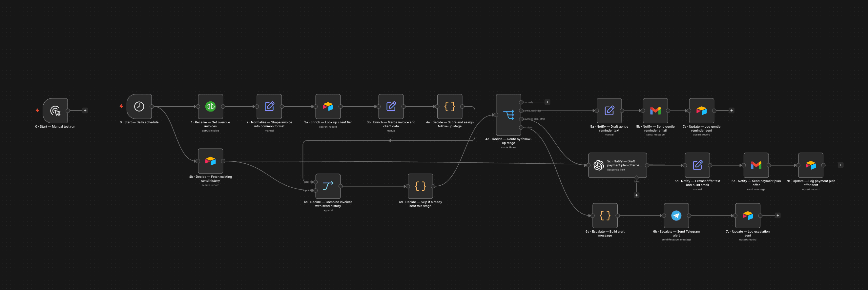Screen dimensions: 868x290
Task: Add node after Log escalation sent
Action: pyautogui.click(x=777, y=216)
